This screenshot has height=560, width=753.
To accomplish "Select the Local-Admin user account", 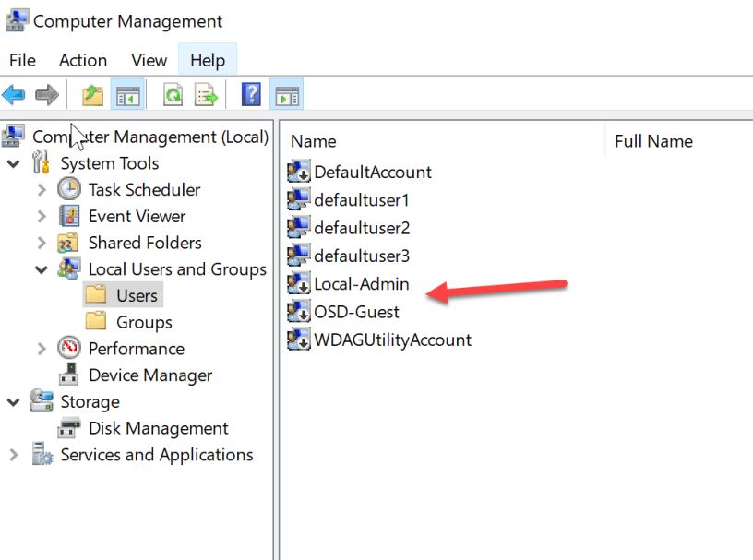I will [361, 284].
